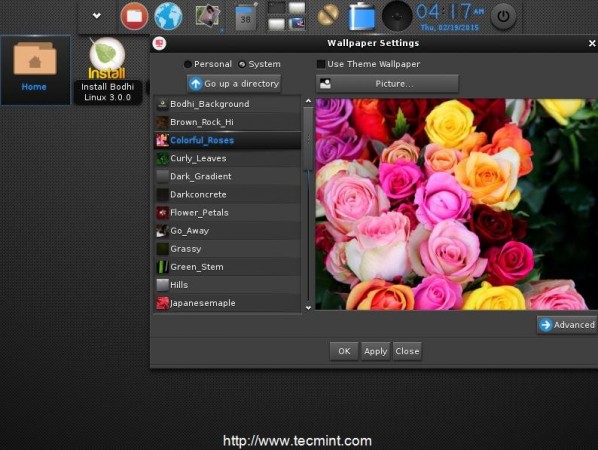
Task: Open the gold settings tool icon
Action: pos(328,15)
